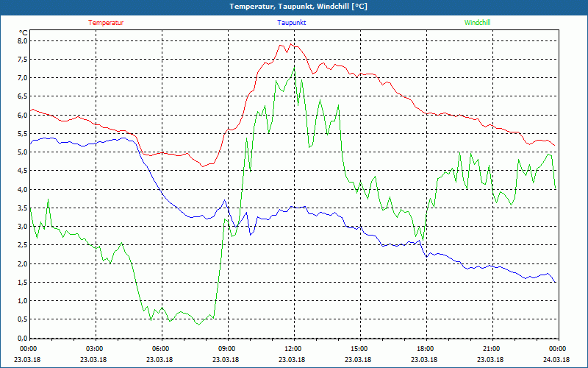Image resolution: width=588 pixels, height=368 pixels.
Task: Click the red Temperatur legend label
Action: coord(106,23)
